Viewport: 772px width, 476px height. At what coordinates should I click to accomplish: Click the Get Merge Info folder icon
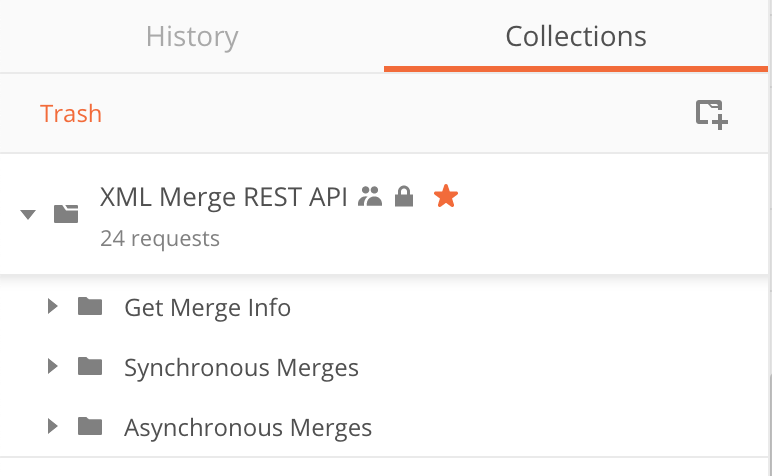coord(90,307)
